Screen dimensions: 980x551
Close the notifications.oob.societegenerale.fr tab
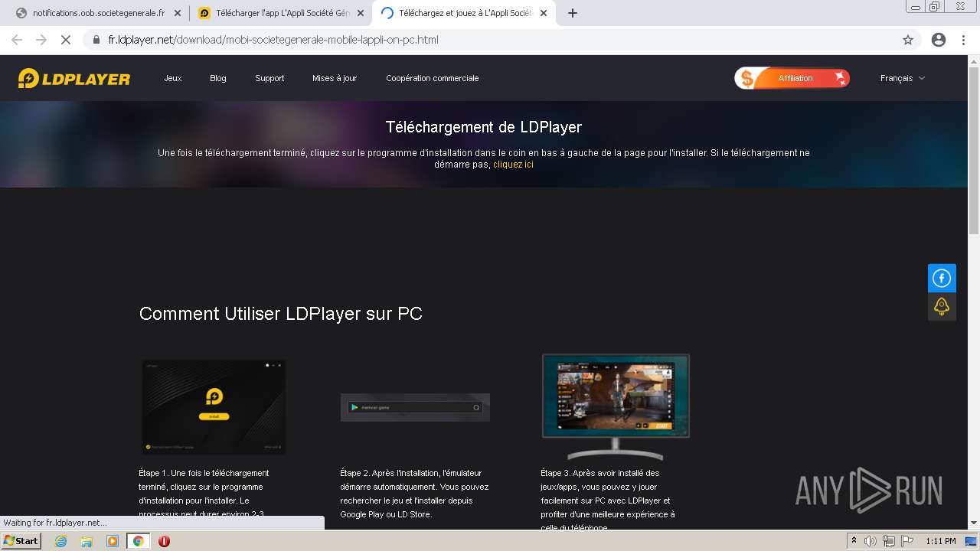[x=178, y=13]
